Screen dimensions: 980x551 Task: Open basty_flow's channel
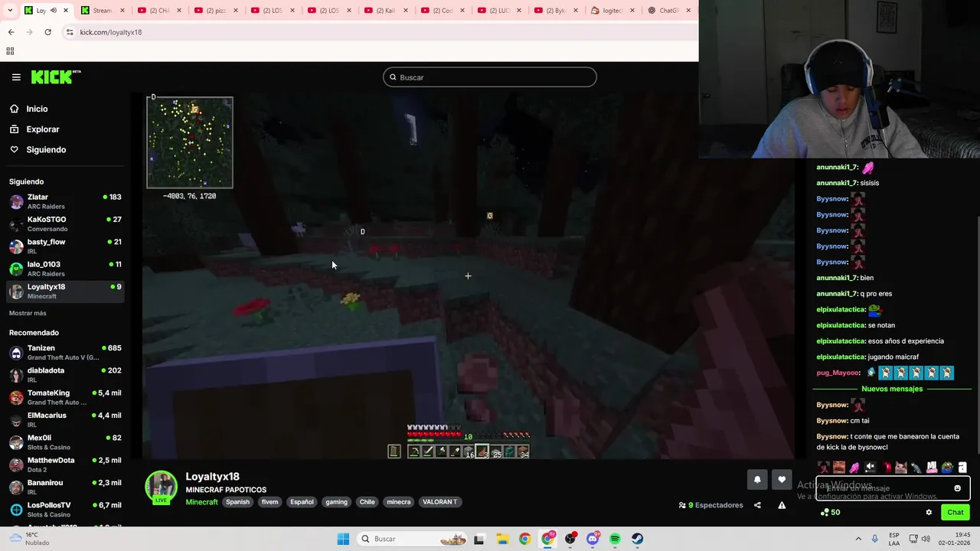coord(65,246)
